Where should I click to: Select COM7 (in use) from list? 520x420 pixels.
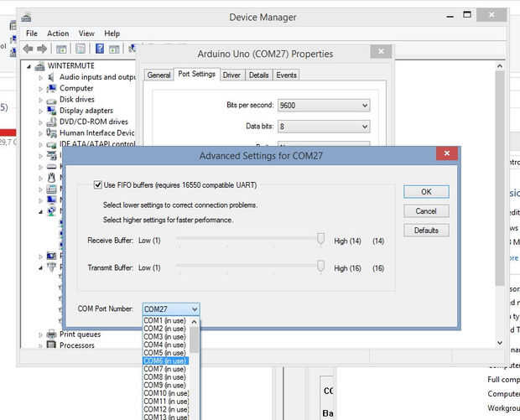tap(166, 369)
